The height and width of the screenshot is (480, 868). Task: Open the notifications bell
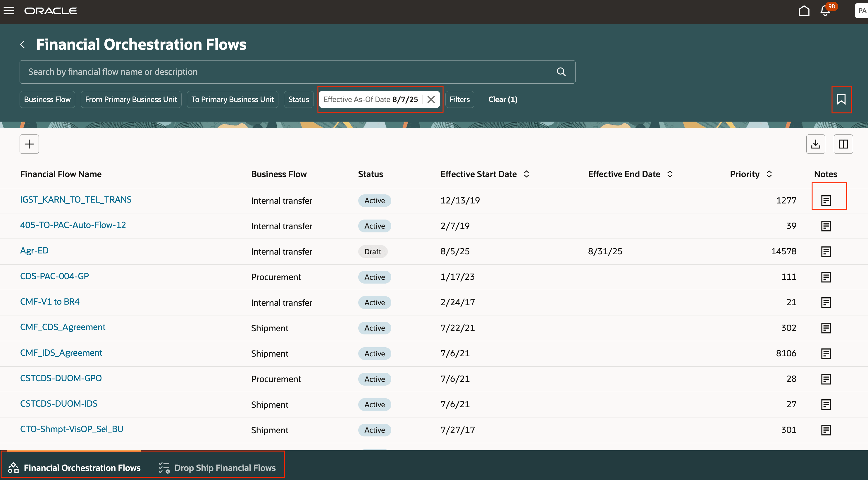(825, 11)
